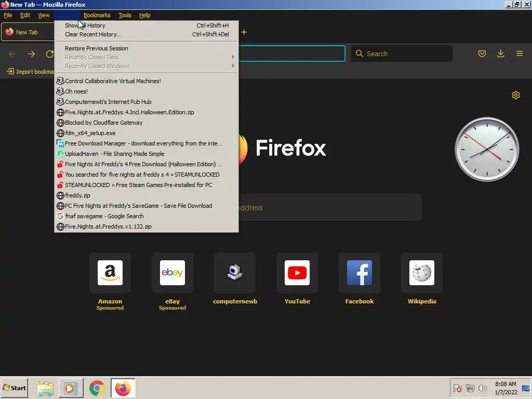Image resolution: width=532 pixels, height=399 pixels.
Task: Click the Back navigation arrow
Action: pyautogui.click(x=12, y=54)
